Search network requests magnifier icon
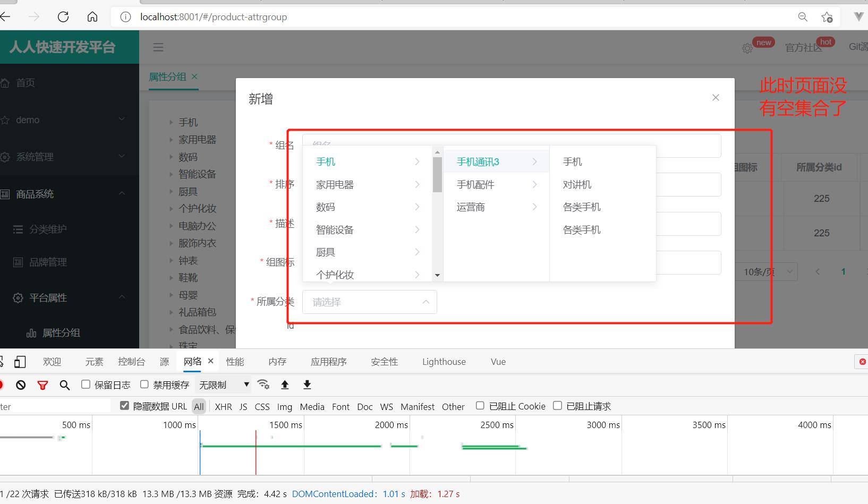This screenshot has width=868, height=504. coord(65,385)
